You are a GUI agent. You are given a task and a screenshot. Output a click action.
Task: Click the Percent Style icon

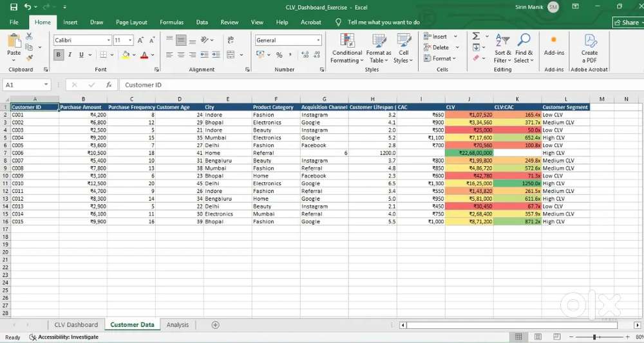tap(279, 55)
